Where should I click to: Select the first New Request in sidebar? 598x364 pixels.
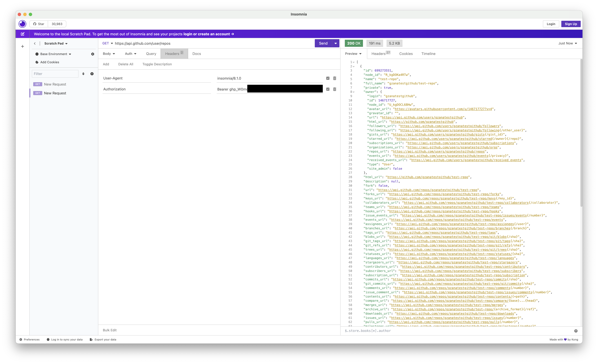(64, 84)
